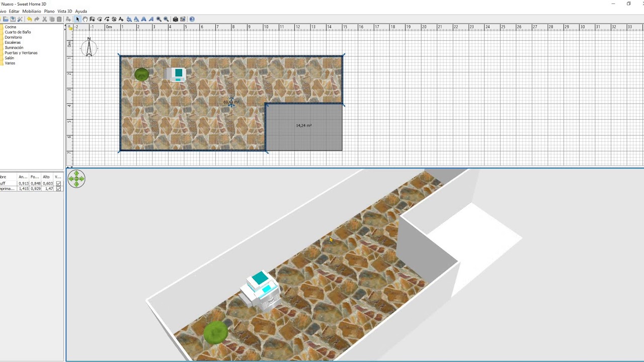This screenshot has width=644, height=362.
Task: Activate the Pan hand tool
Action: pos(85,19)
